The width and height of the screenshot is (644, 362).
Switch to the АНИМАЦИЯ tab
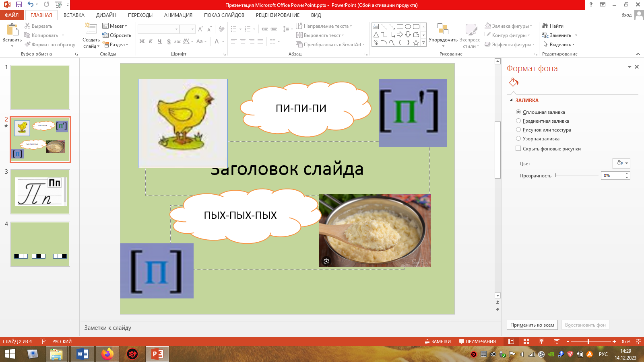(178, 15)
